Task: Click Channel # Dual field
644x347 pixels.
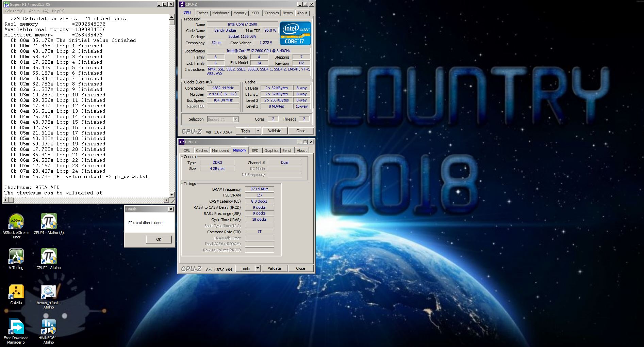Action: tap(284, 162)
